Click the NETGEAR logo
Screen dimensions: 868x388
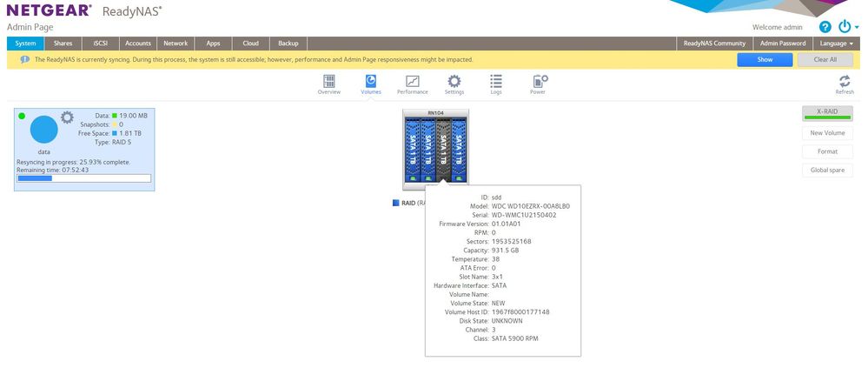49,10
